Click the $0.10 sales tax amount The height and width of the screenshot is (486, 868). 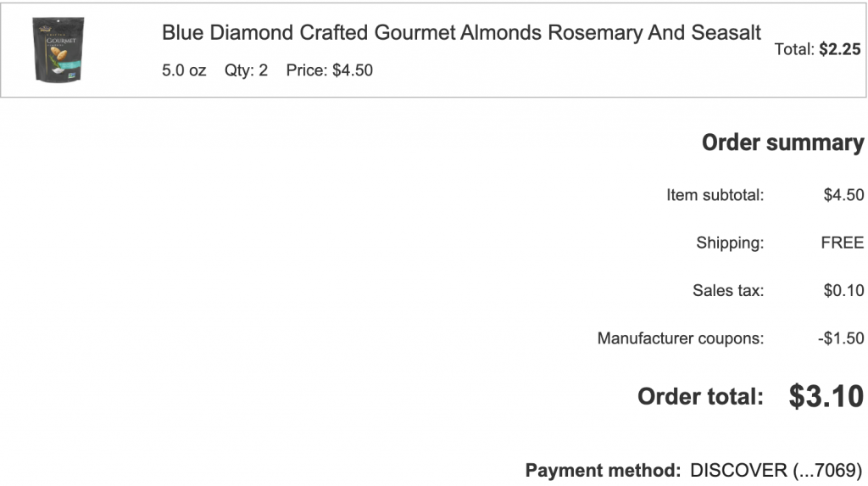pyautogui.click(x=843, y=291)
